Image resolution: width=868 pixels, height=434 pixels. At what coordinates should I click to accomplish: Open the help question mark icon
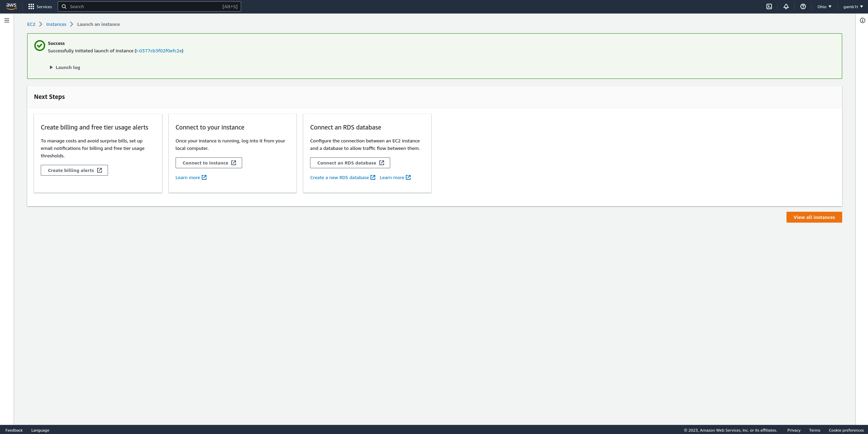[803, 6]
